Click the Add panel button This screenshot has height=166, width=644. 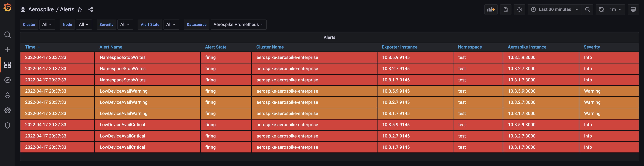(x=491, y=9)
